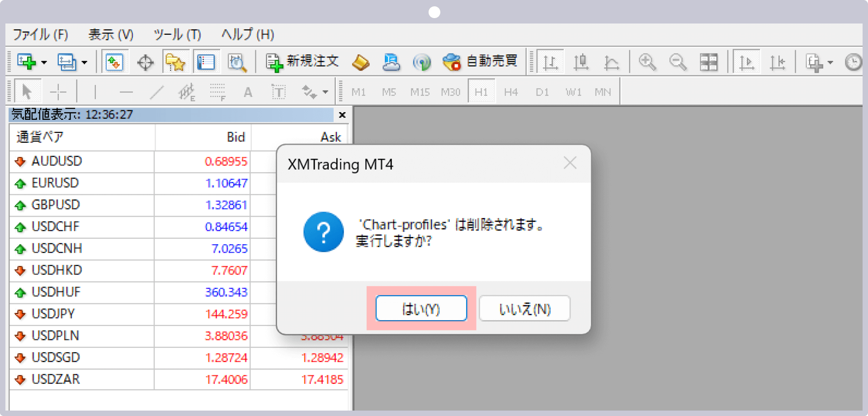The width and height of the screenshot is (868, 416).
Task: Select the bar chart icon
Action: pyautogui.click(x=550, y=62)
